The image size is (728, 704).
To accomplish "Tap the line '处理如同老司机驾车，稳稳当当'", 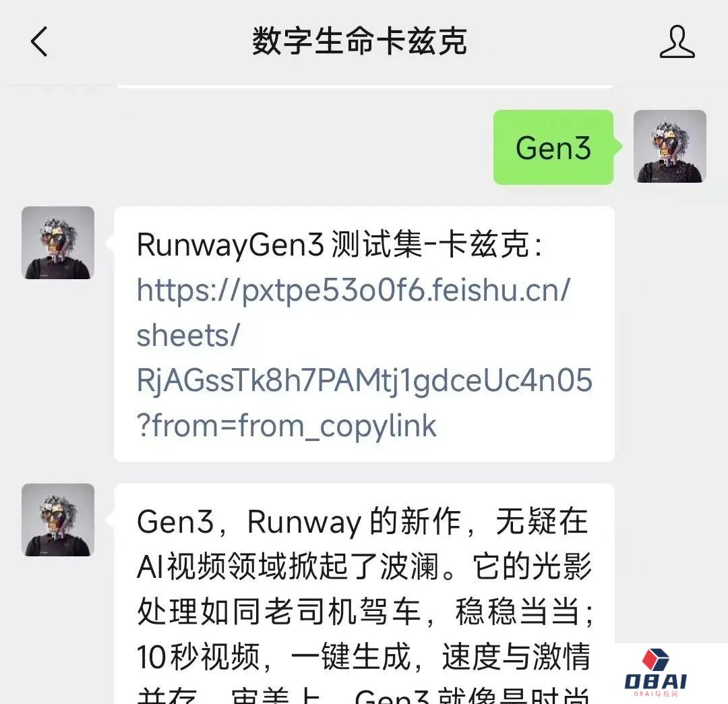I will tap(365, 611).
